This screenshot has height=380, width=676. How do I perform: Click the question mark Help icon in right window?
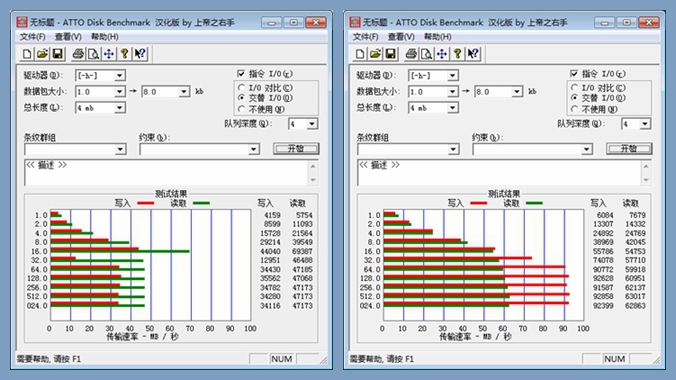click(457, 54)
